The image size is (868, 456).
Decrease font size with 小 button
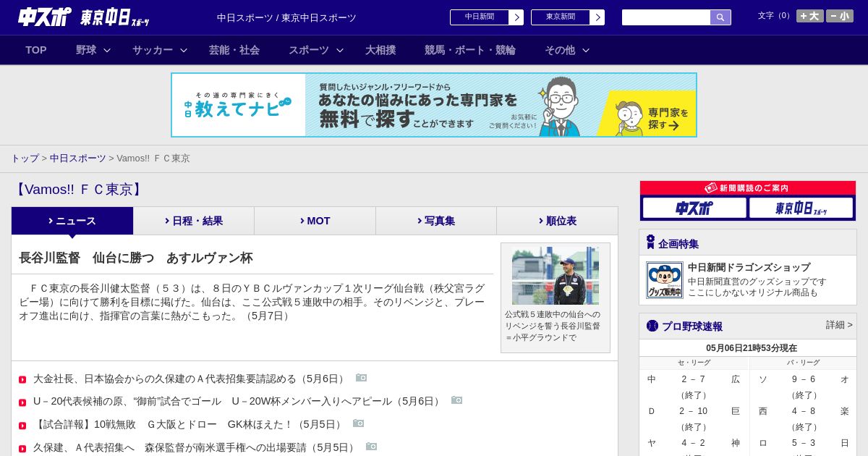point(840,16)
